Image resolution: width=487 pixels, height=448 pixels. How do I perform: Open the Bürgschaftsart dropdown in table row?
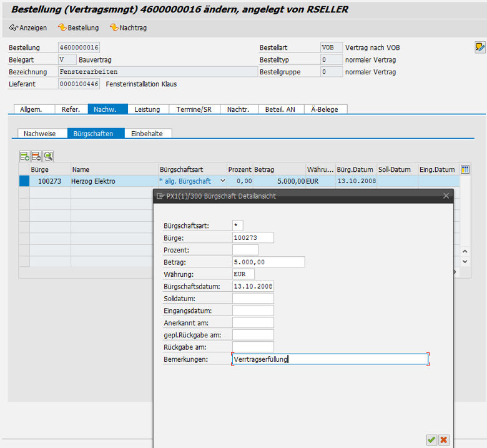click(223, 181)
